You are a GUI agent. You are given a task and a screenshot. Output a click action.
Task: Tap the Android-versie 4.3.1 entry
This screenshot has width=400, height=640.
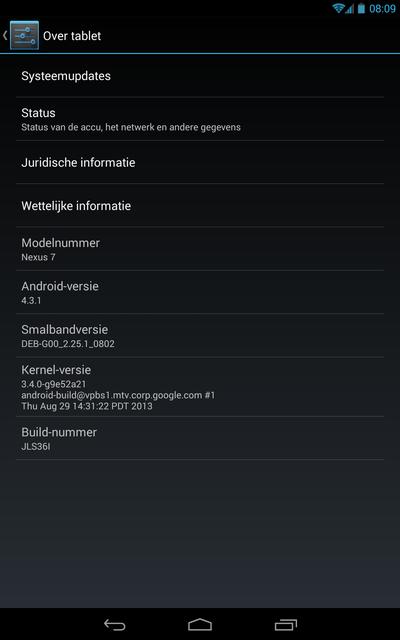(x=200, y=292)
